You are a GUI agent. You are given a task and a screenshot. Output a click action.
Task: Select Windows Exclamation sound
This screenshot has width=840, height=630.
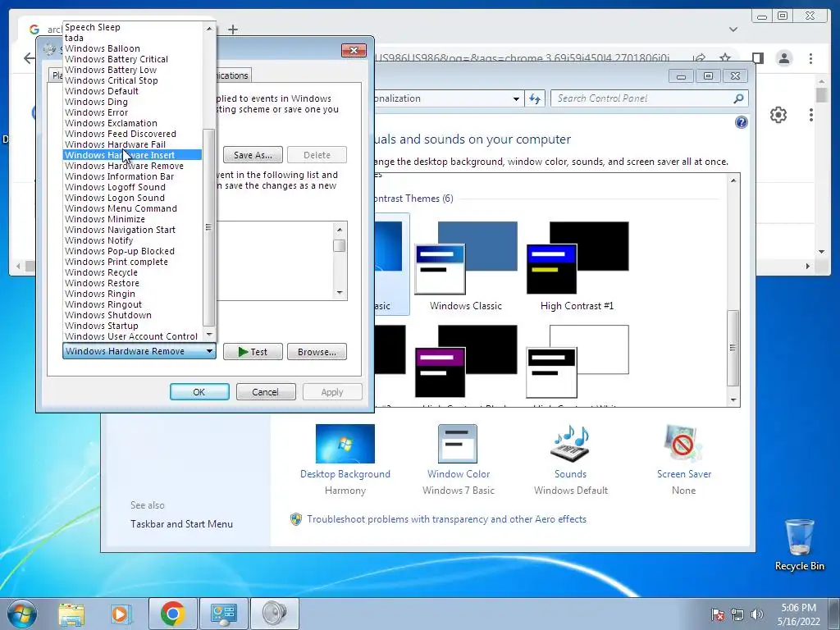pyautogui.click(x=132, y=123)
